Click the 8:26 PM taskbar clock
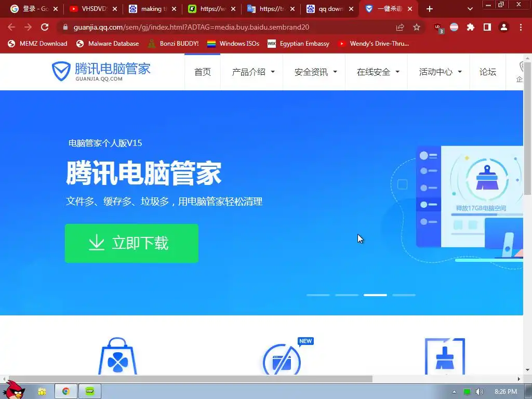Screen dimensions: 532x399 point(506,392)
